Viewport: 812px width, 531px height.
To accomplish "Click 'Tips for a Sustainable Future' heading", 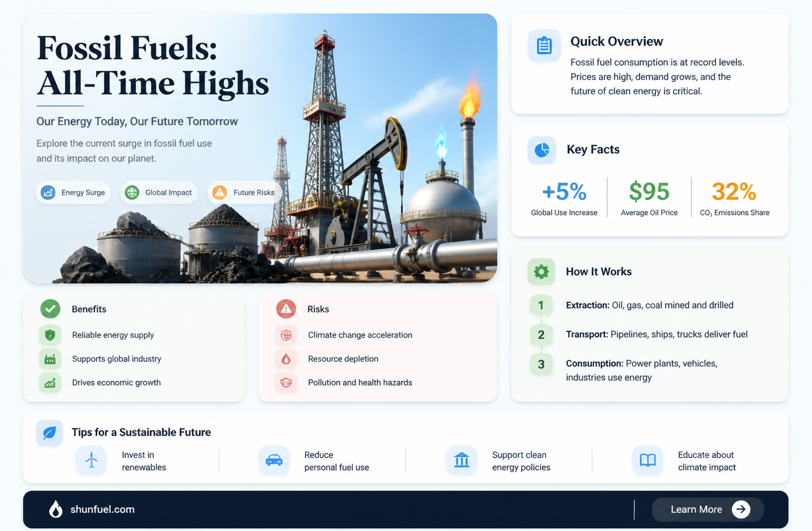I will [x=141, y=433].
